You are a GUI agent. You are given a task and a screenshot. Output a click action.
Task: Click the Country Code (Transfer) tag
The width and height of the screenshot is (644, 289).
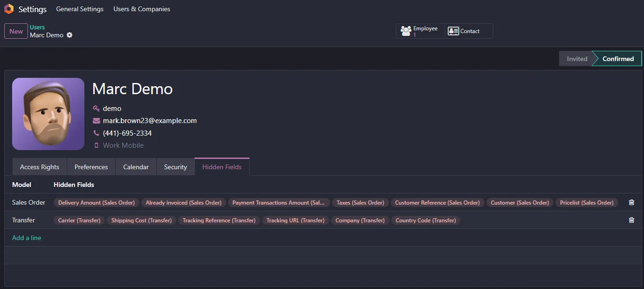click(x=426, y=220)
